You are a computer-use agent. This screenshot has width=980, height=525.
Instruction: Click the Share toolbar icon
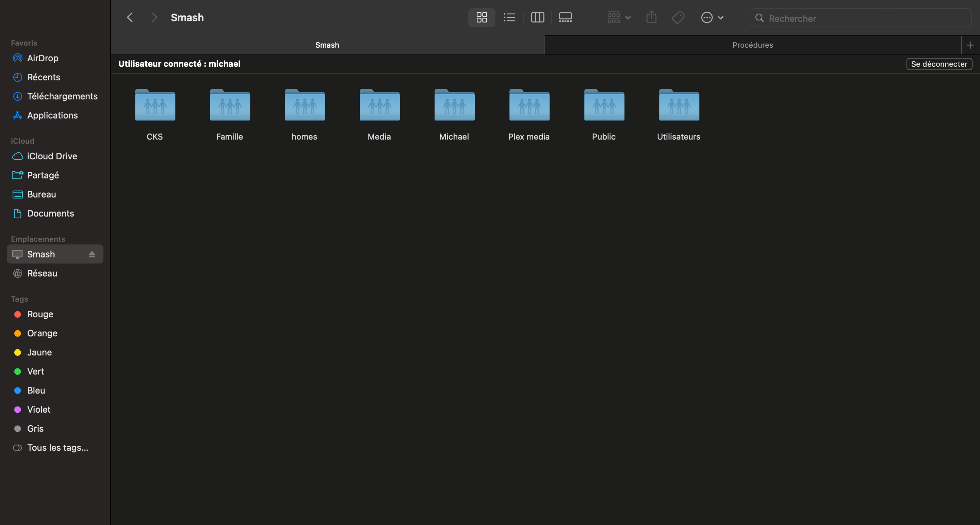(x=651, y=17)
